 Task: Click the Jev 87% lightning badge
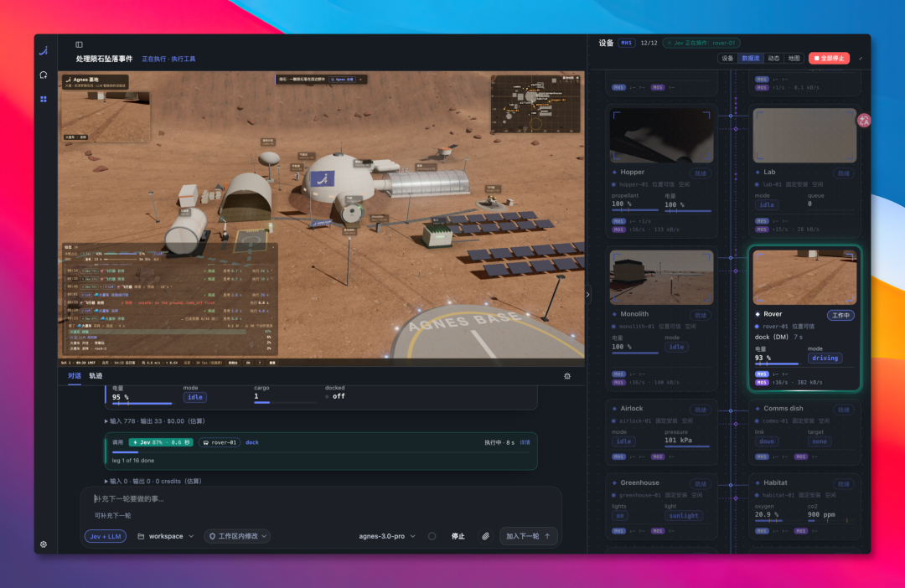click(161, 442)
